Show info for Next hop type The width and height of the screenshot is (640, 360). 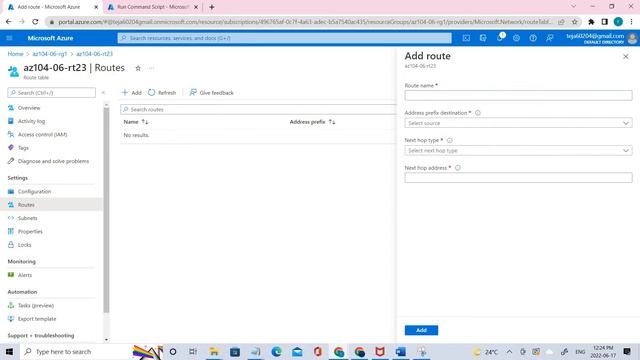[449, 140]
